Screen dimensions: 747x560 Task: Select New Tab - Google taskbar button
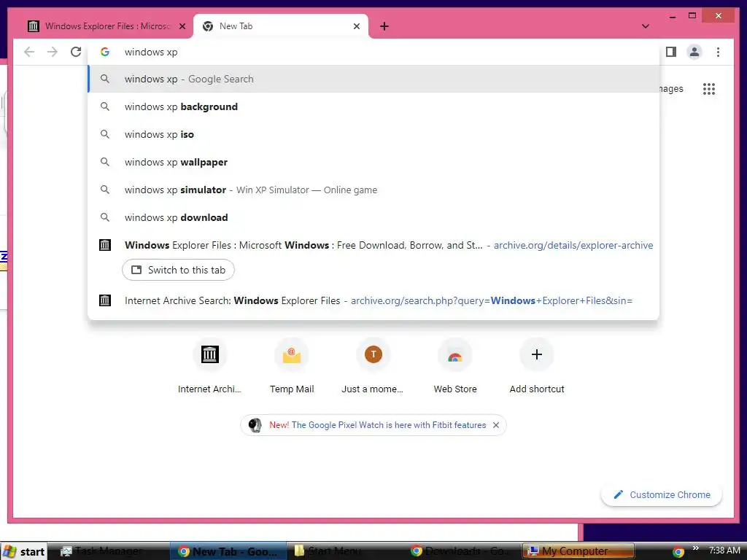click(x=228, y=551)
